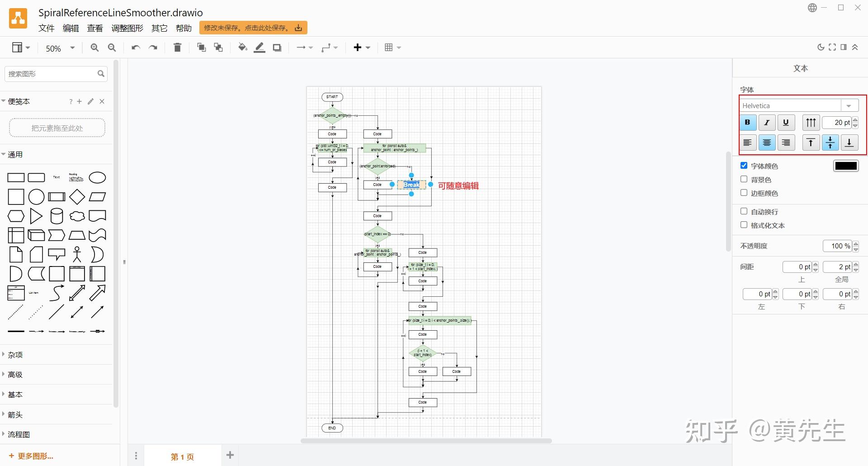Align text to the left
Viewport: 868px width, 466px height.
(748, 143)
